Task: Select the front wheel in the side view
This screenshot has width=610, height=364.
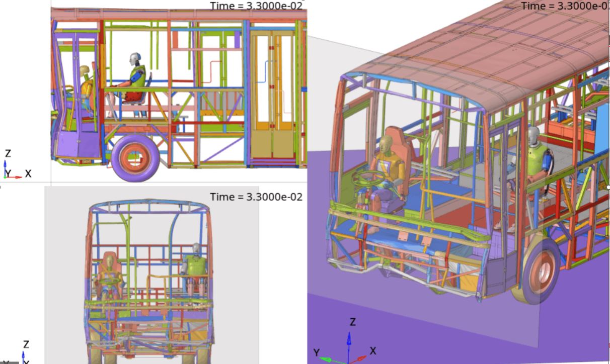Action: (x=135, y=157)
